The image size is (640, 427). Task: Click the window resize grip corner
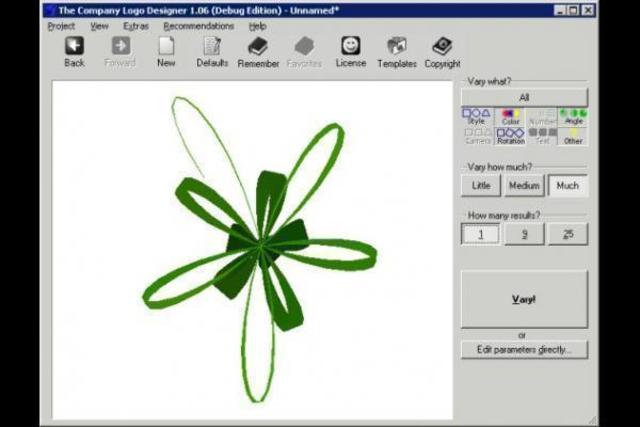pyautogui.click(x=592, y=420)
